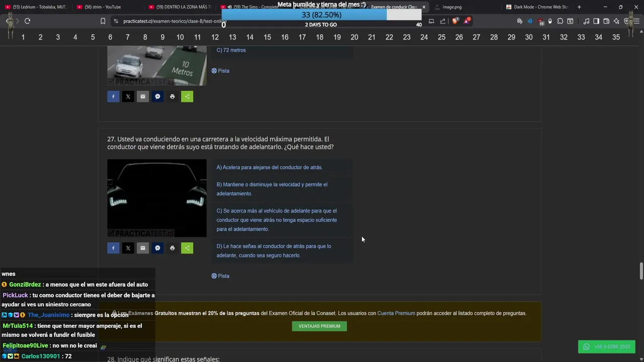The height and width of the screenshot is (362, 644).
Task: Open the music note playlist icon
Action: tap(586, 21)
